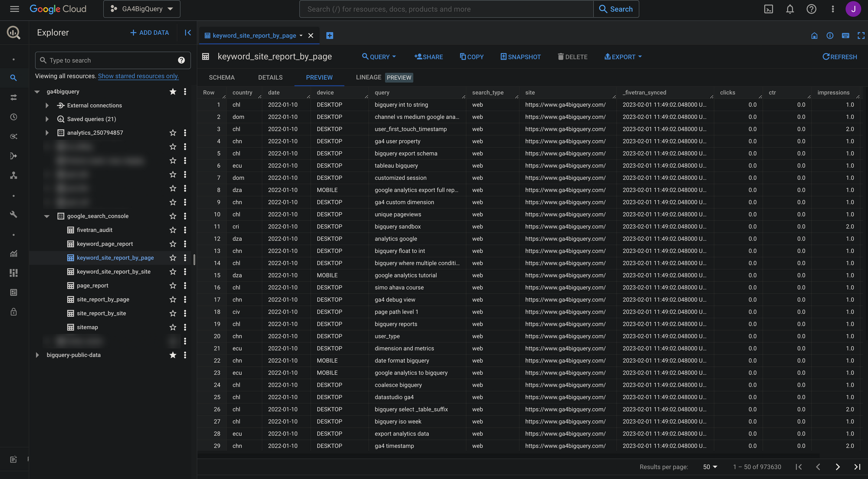Viewport: 868px width, 479px height.
Task: Collapse google_search_console dataset
Action: 47,216
